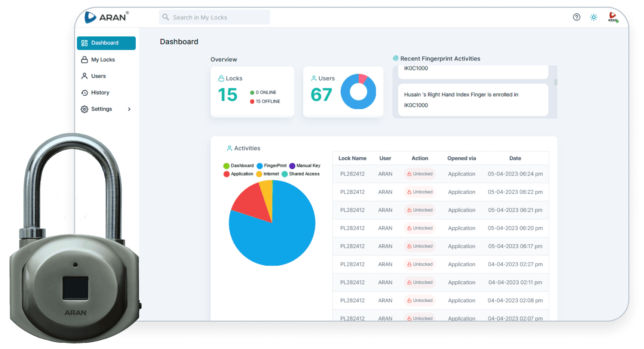This screenshot has height=349, width=644.
Task: Click the Husain fingerprint enrolled activity card
Action: (473, 100)
